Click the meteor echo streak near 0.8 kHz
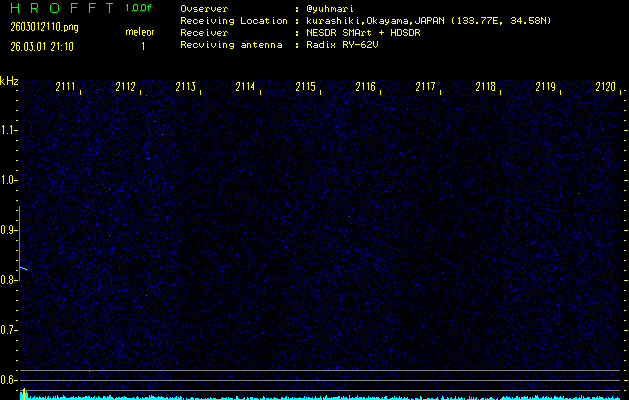This screenshot has height=400, width=629. pyautogui.click(x=24, y=268)
